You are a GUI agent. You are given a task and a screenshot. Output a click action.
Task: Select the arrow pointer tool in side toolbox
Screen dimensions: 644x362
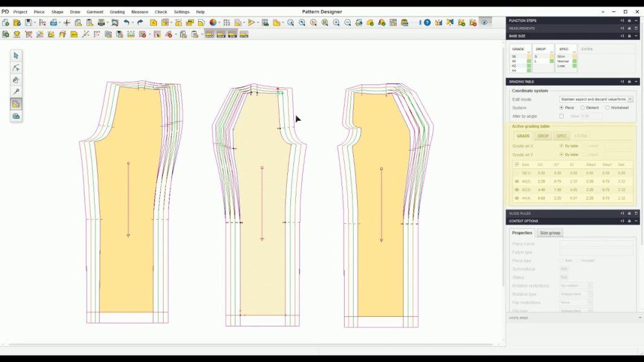coord(16,56)
